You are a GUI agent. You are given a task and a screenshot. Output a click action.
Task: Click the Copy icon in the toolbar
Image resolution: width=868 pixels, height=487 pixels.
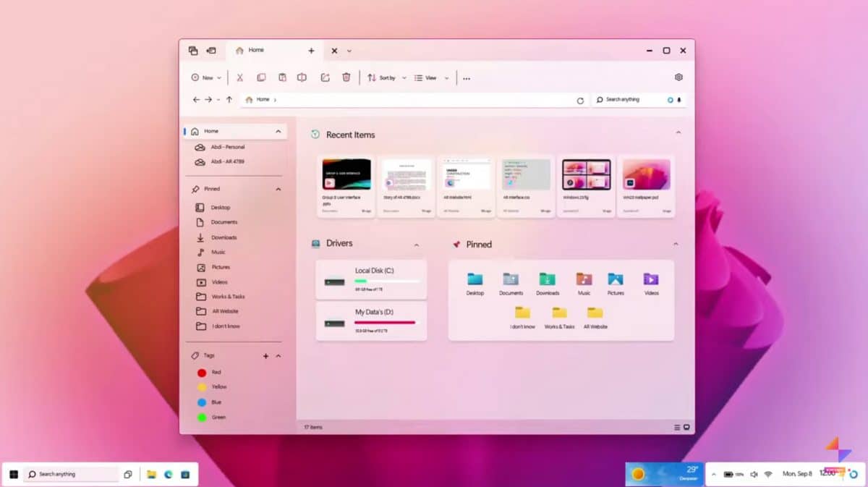[261, 77]
